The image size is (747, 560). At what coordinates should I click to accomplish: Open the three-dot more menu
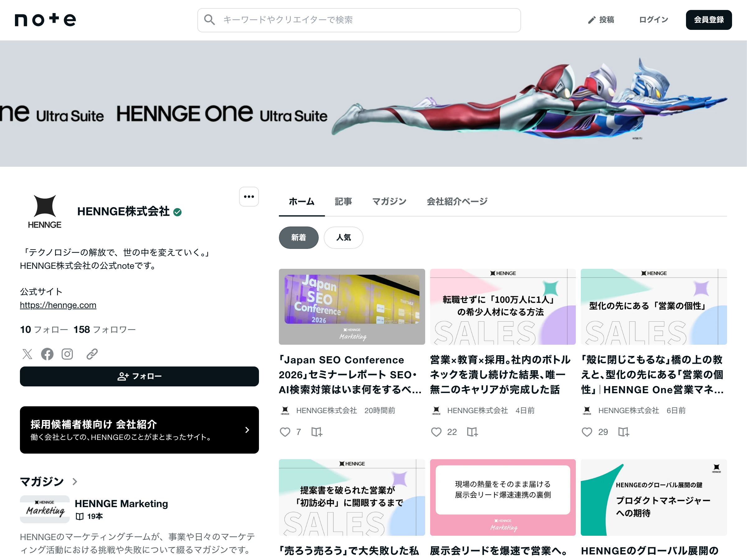click(249, 196)
